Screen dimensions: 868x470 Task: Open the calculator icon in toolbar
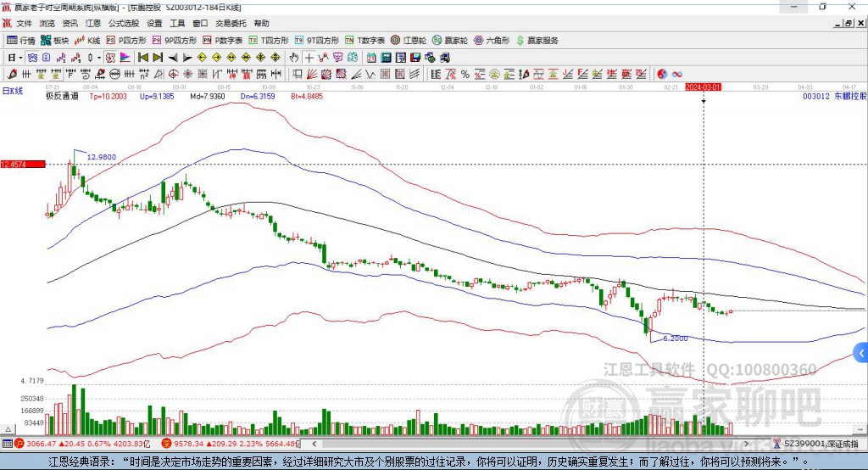point(386,58)
